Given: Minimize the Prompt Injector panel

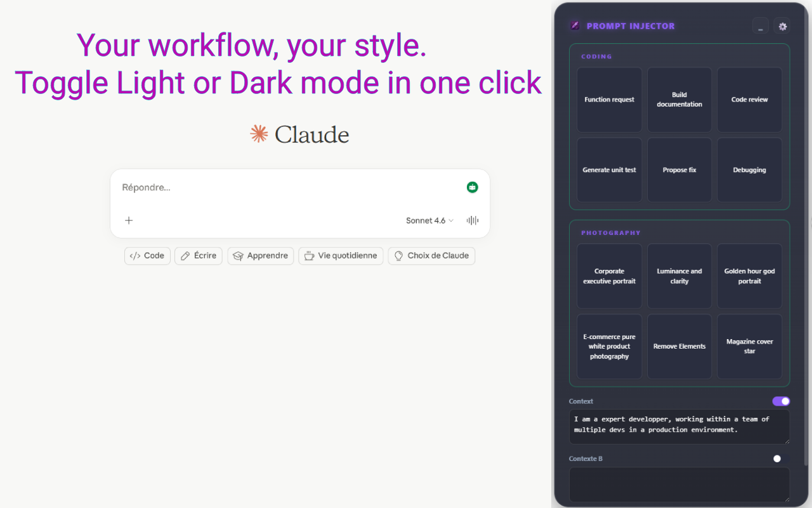Looking at the screenshot, I should pos(760,26).
